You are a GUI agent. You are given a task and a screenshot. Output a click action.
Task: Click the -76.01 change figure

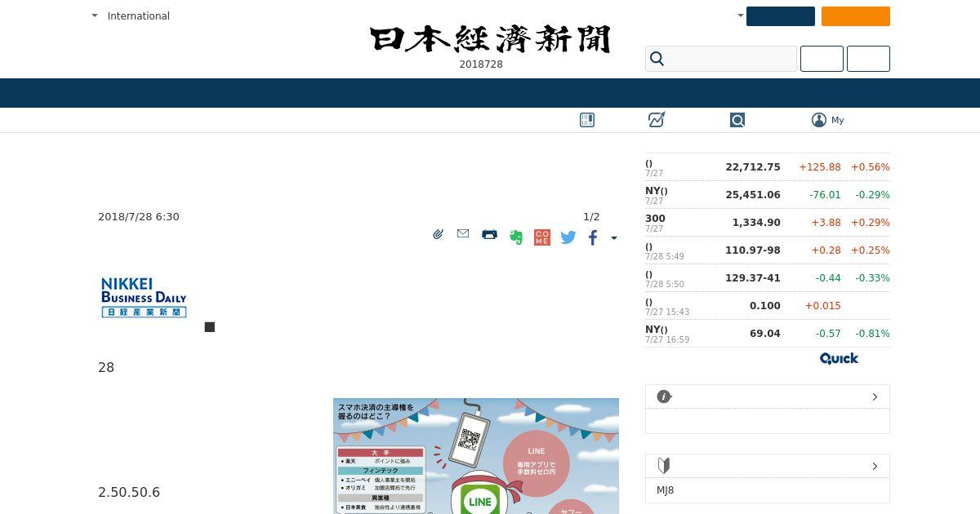825,194
